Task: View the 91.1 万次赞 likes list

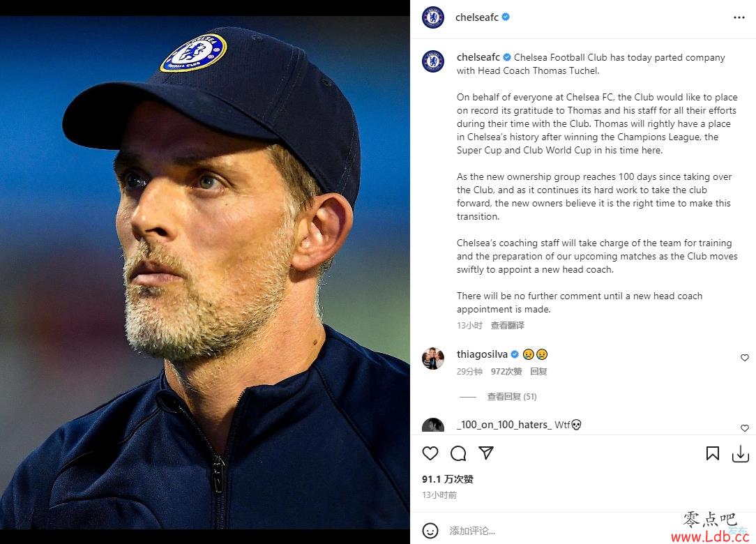Action: (448, 479)
